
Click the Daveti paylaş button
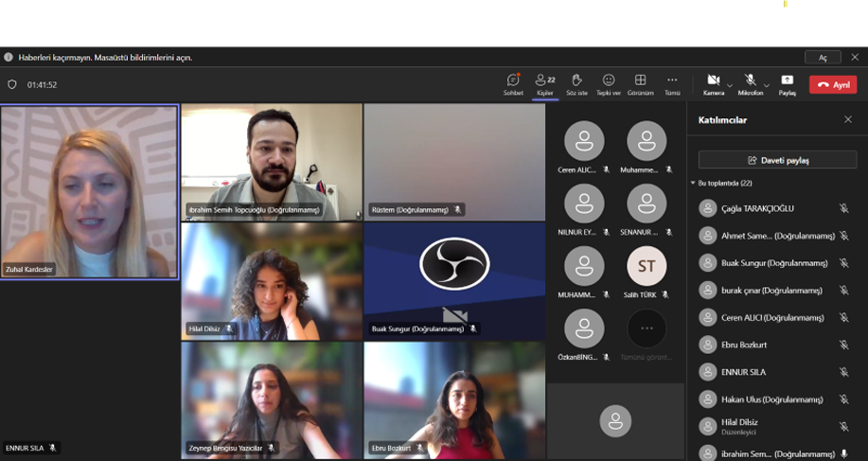click(777, 160)
